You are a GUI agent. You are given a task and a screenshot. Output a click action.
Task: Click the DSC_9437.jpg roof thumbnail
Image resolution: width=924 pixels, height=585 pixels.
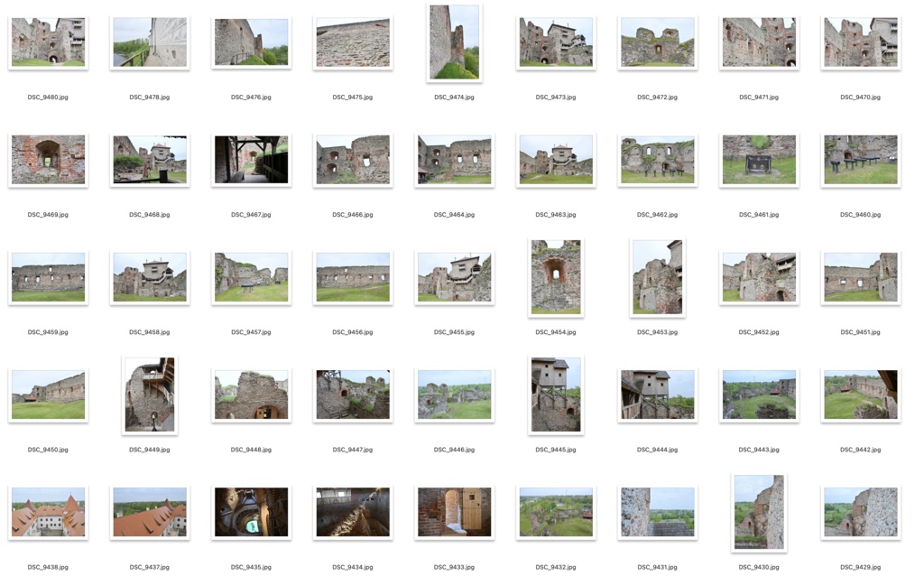click(150, 512)
